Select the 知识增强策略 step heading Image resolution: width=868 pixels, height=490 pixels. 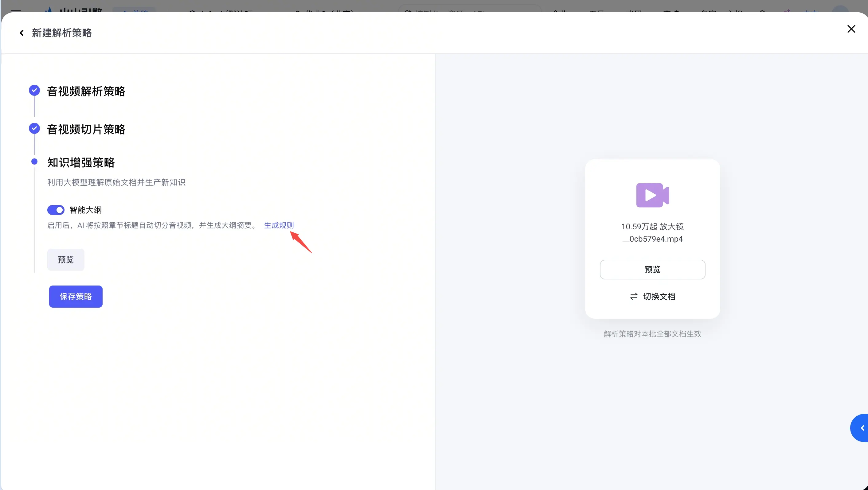point(81,162)
